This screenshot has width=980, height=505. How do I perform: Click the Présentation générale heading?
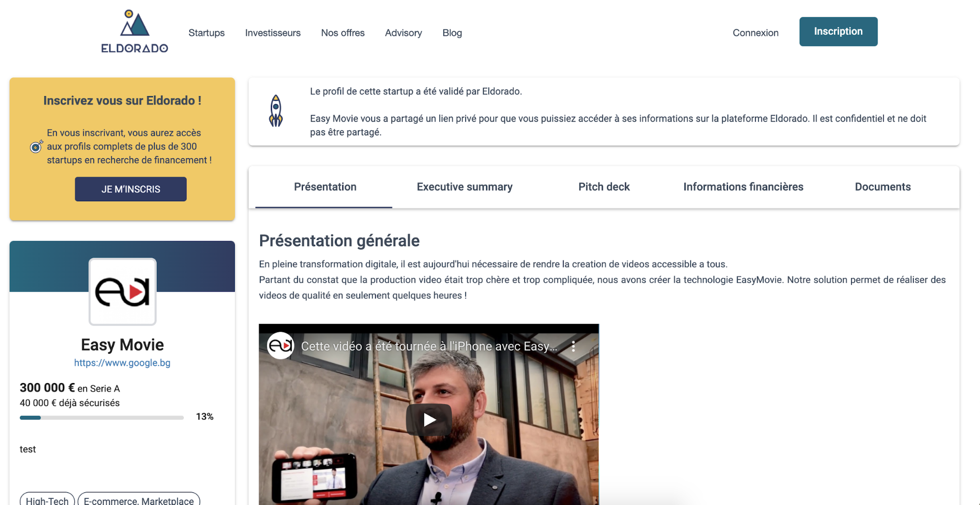339,241
